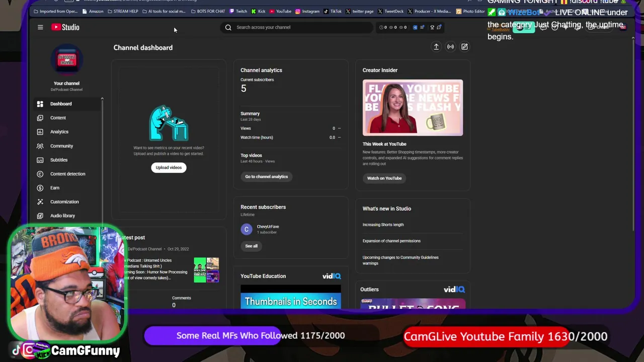
Task: Open Increasing Shorts length link
Action: click(383, 225)
